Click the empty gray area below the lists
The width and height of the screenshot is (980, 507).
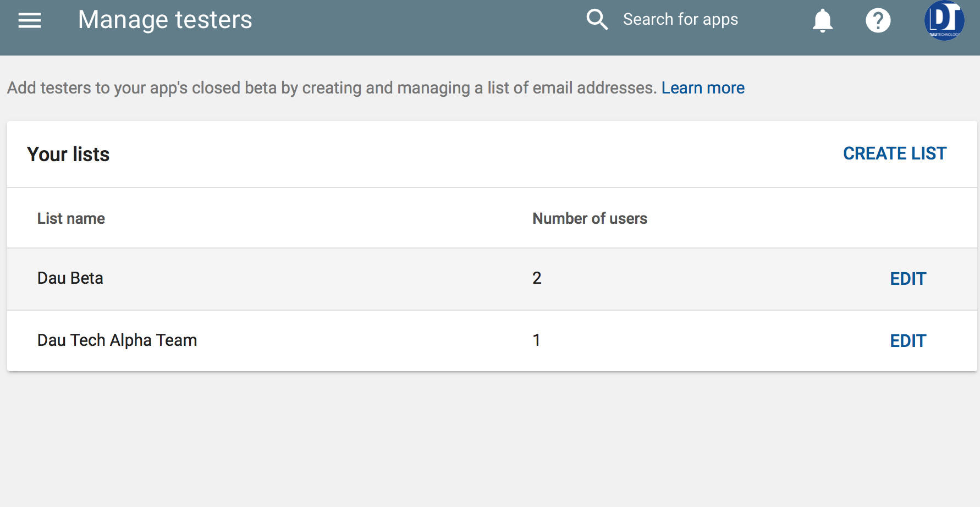(x=489, y=440)
